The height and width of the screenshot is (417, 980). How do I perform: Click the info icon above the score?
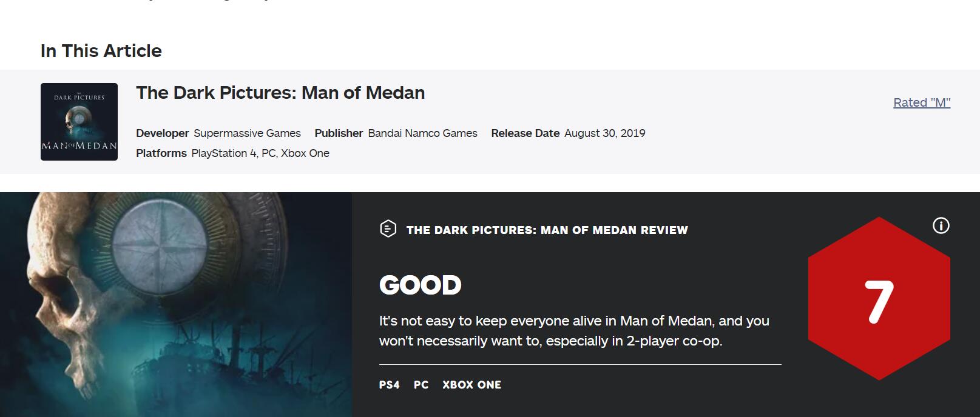click(941, 226)
